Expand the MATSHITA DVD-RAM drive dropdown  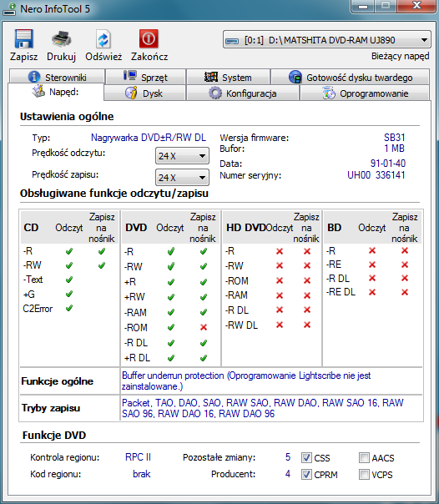coord(327,40)
